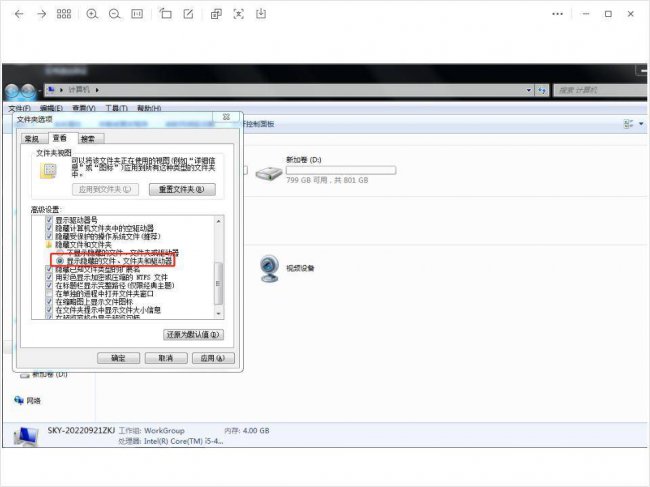This screenshot has width=650, height=487.
Task: Go to previous image with back arrow
Action: [x=19, y=14]
